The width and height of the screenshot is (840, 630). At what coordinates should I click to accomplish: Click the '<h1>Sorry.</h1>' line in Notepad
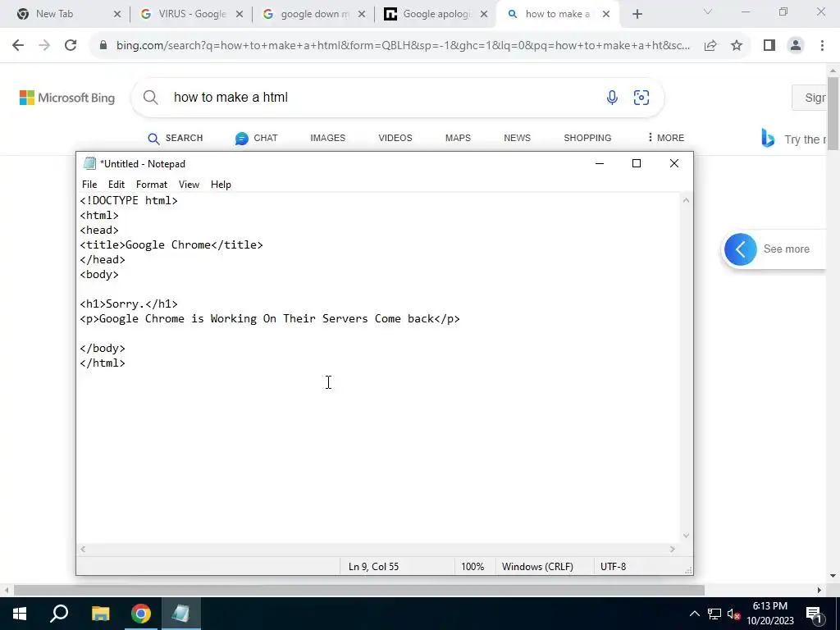tap(129, 304)
